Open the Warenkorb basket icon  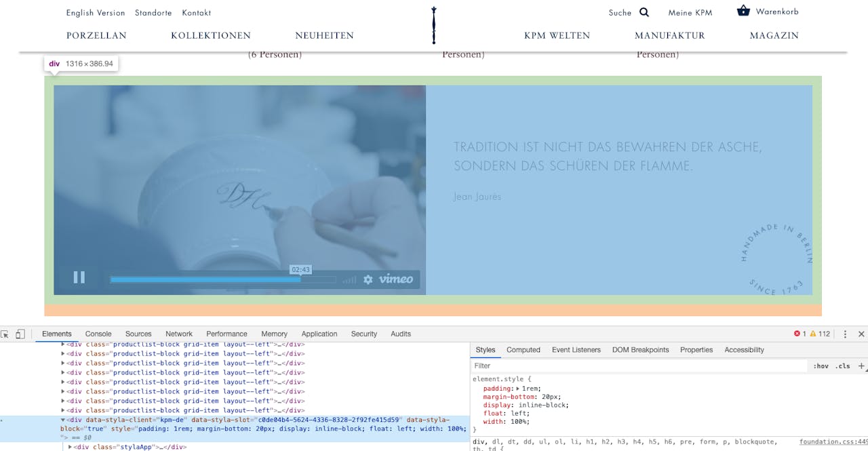(x=743, y=11)
